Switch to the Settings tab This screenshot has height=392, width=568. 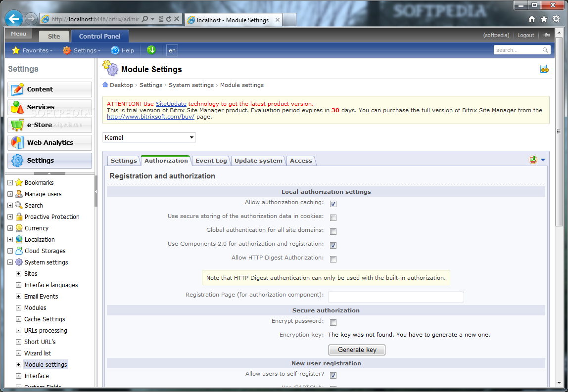[x=124, y=161]
